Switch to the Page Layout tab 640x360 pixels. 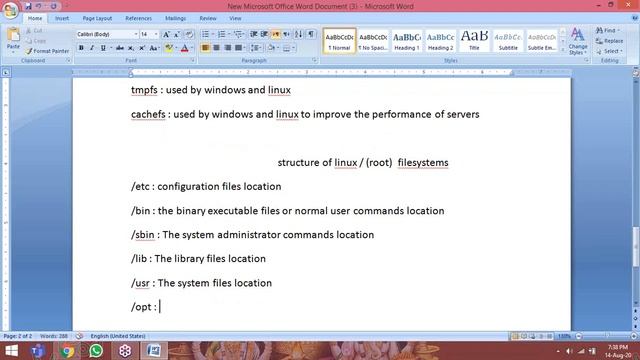97,18
